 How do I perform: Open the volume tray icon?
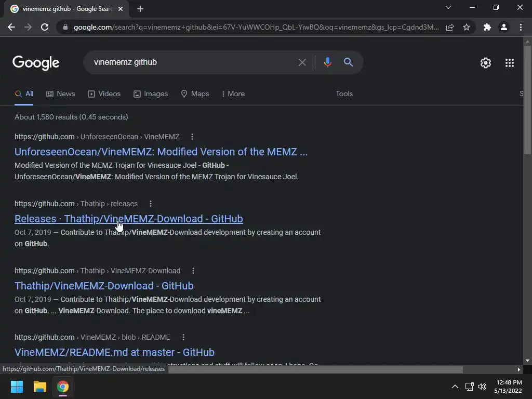(x=482, y=387)
